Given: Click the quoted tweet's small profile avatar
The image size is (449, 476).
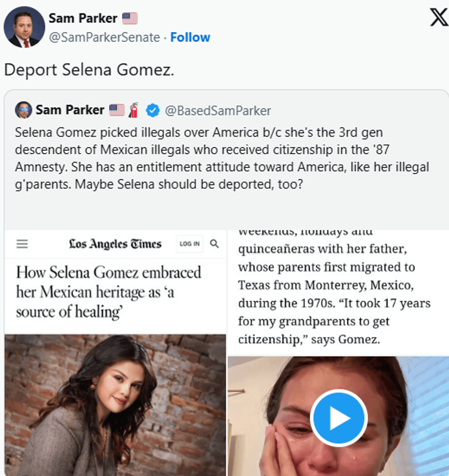Looking at the screenshot, I should pos(23,110).
